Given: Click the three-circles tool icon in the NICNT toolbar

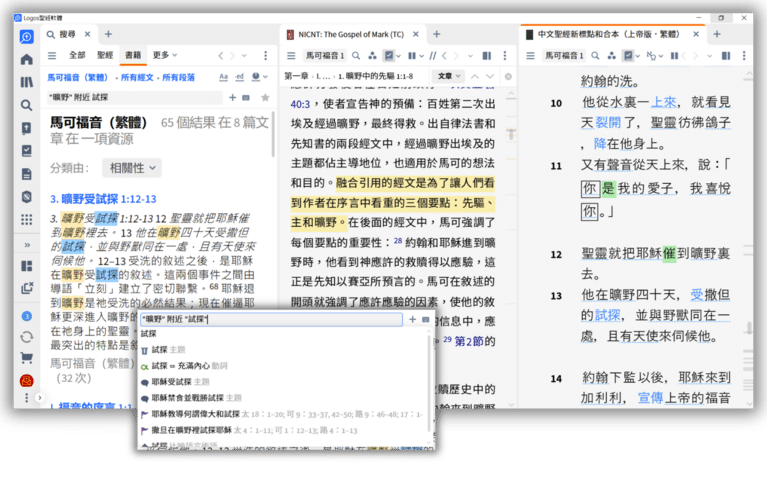Looking at the screenshot, I should (372, 56).
